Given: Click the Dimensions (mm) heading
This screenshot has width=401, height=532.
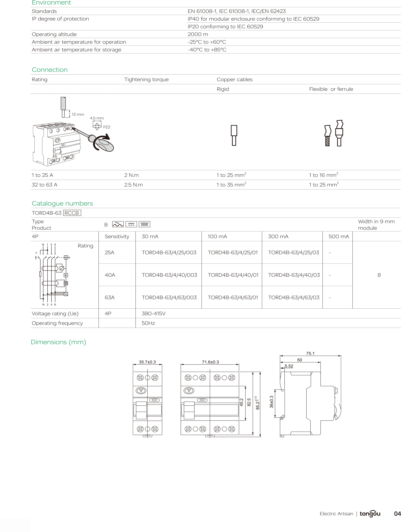Looking at the screenshot, I should tap(59, 342).
